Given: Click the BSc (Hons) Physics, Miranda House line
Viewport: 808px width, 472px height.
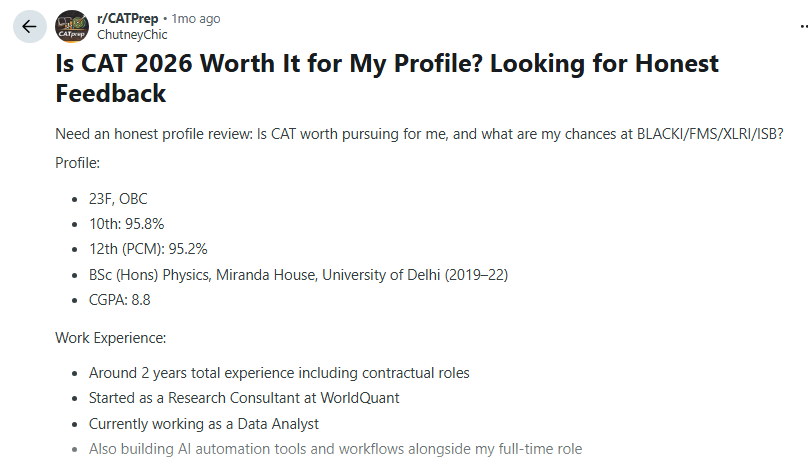Looking at the screenshot, I should coord(298,275).
